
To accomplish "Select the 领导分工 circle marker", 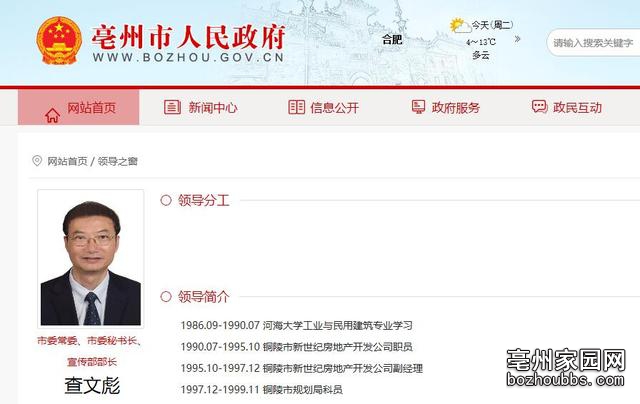I will click(x=166, y=200).
